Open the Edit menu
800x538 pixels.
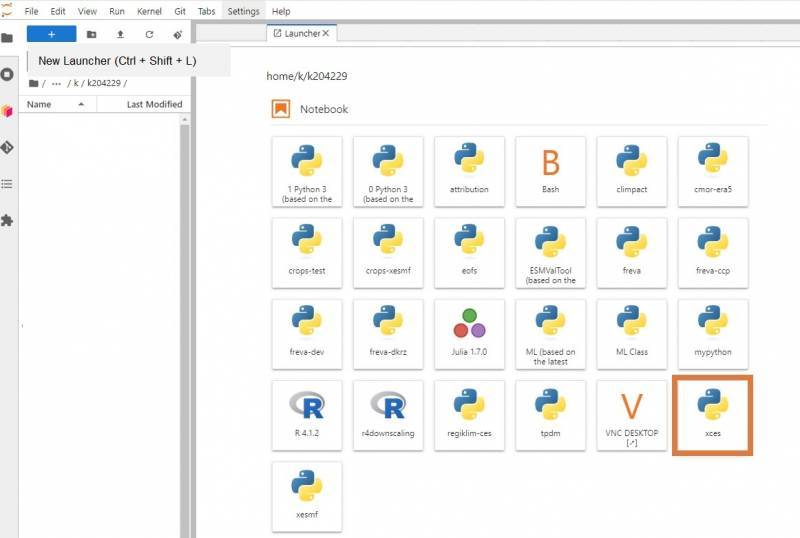click(x=58, y=11)
